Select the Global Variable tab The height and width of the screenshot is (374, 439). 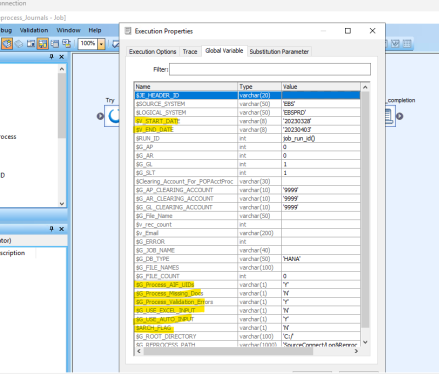coord(224,51)
